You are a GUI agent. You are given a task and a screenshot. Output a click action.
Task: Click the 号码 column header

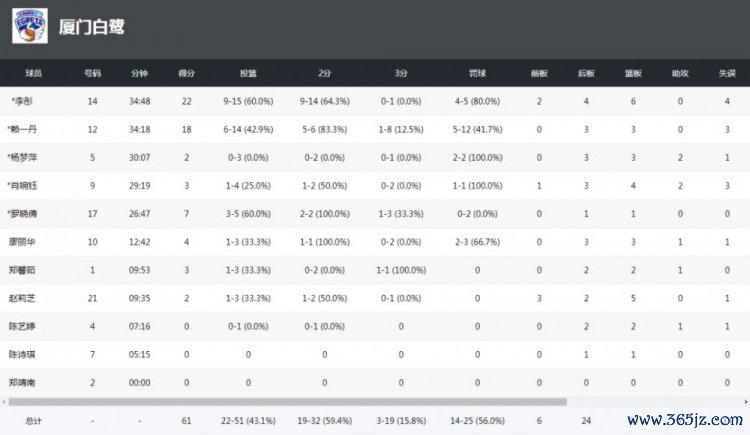[x=92, y=73]
